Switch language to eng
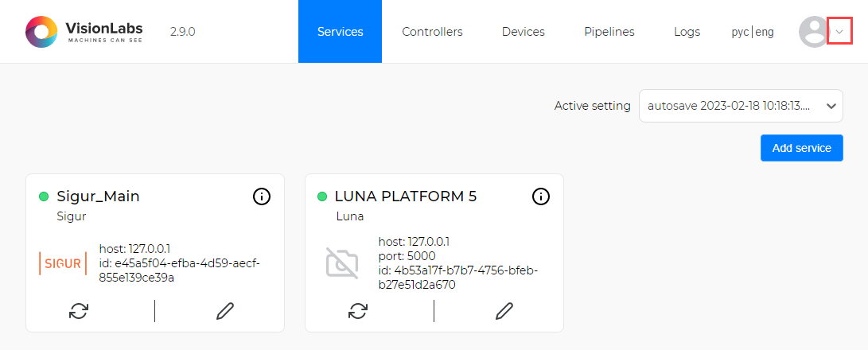 (765, 32)
